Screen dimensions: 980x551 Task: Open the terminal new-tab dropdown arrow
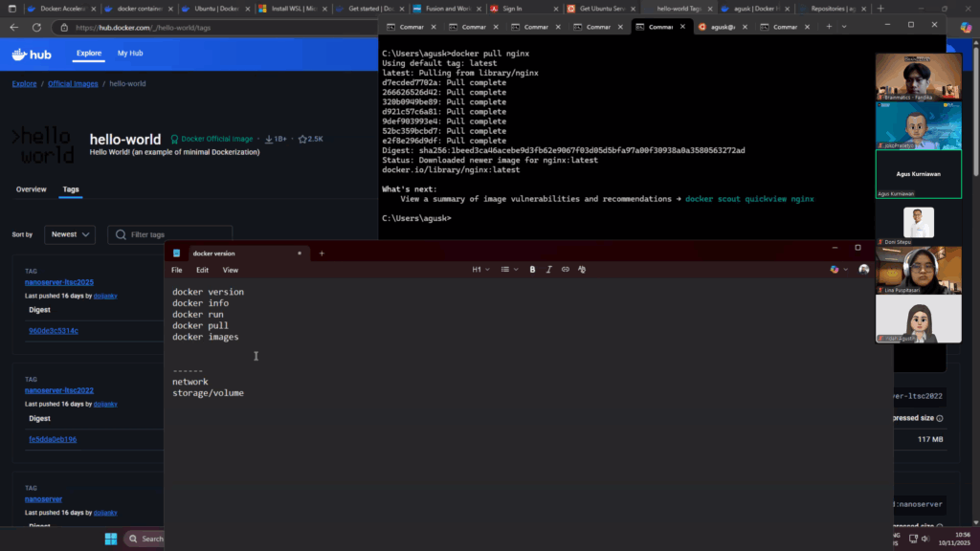[844, 27]
